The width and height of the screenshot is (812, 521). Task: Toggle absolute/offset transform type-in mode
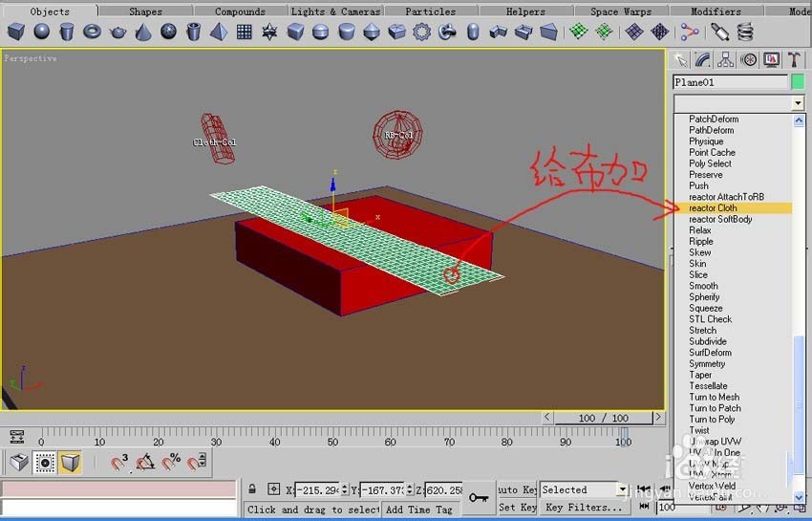click(273, 488)
